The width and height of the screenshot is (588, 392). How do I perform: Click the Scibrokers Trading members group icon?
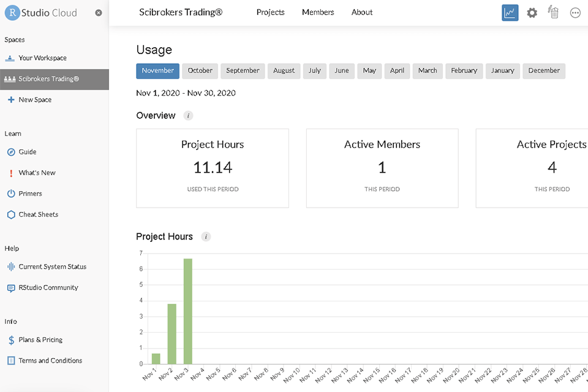pos(10,79)
